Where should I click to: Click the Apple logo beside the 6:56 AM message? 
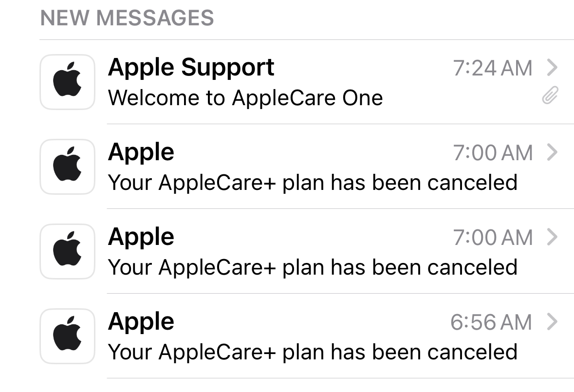pos(67,336)
